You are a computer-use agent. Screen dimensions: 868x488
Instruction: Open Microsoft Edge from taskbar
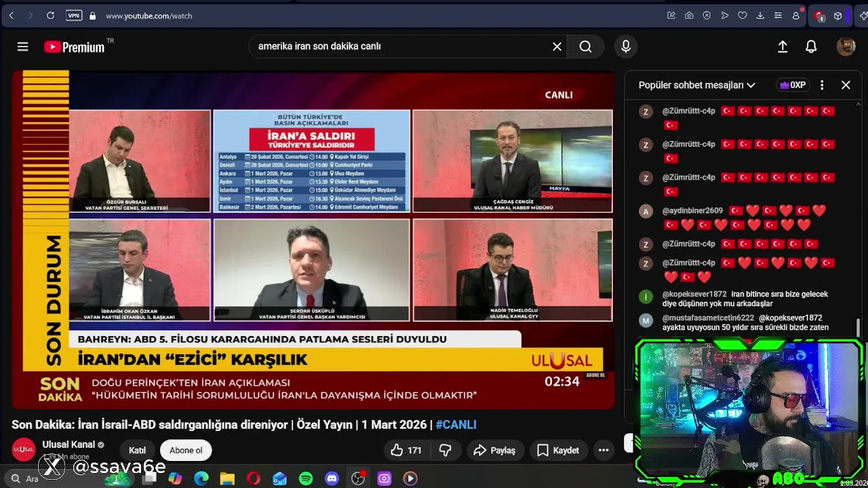coord(201,479)
